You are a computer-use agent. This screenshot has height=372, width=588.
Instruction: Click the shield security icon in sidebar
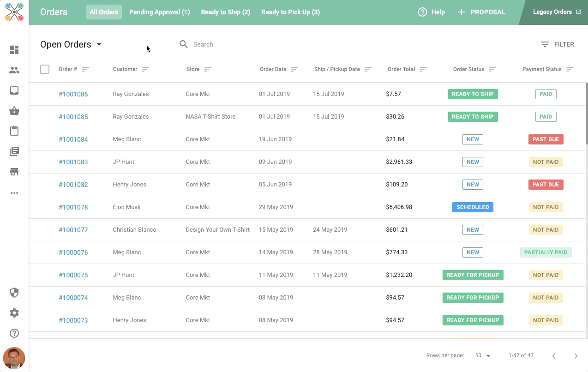14,293
